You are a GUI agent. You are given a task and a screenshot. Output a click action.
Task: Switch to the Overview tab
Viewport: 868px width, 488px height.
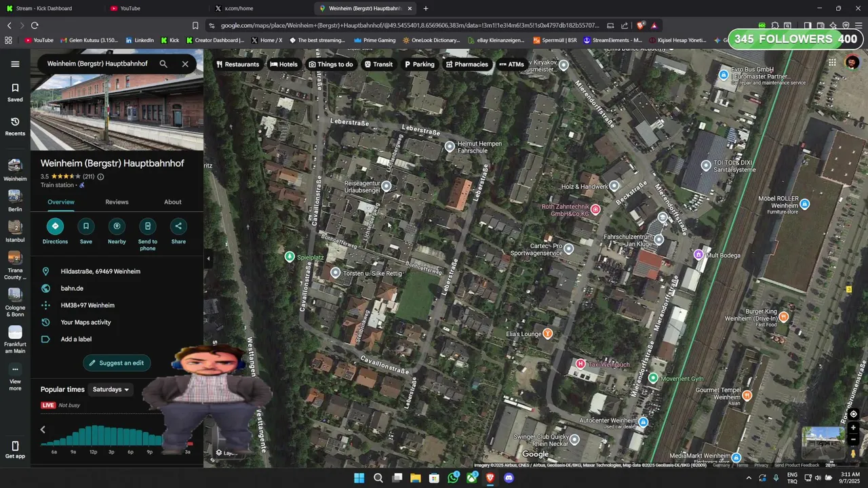(x=61, y=202)
